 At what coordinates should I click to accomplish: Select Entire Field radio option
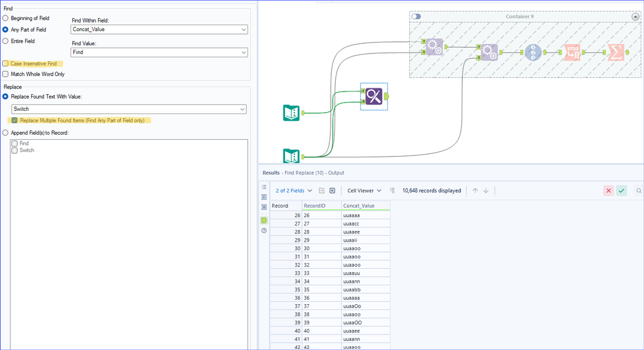point(5,41)
